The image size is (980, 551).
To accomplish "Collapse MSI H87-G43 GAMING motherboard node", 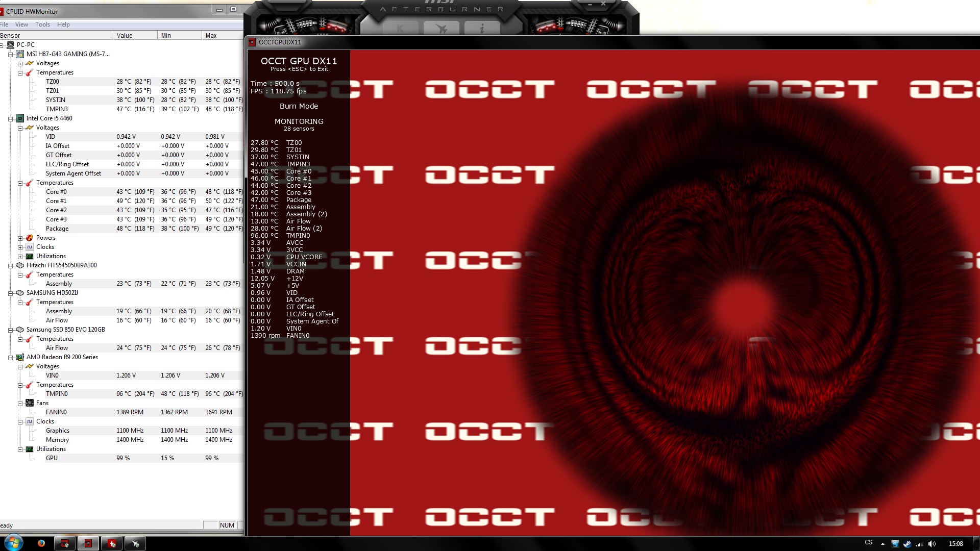I will (x=10, y=54).
